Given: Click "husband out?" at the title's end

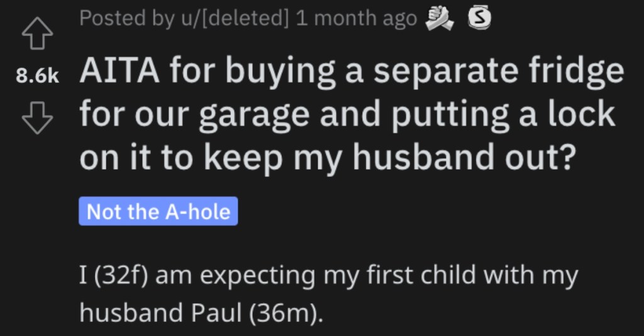Looking at the screenshot, I should coord(462,158).
